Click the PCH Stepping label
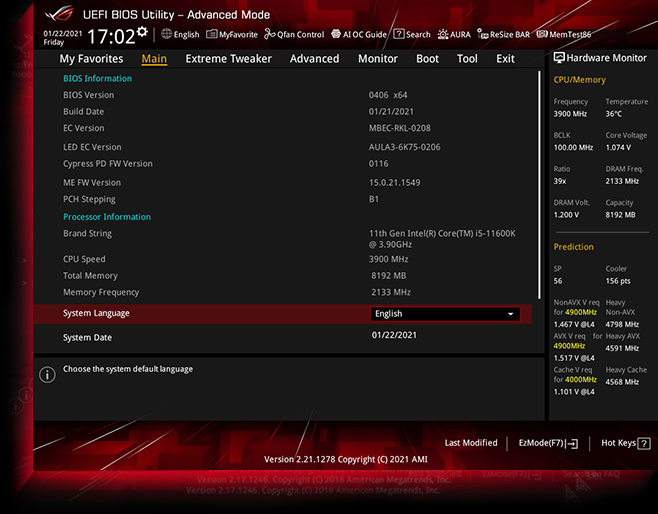This screenshot has height=514, width=658. point(89,199)
